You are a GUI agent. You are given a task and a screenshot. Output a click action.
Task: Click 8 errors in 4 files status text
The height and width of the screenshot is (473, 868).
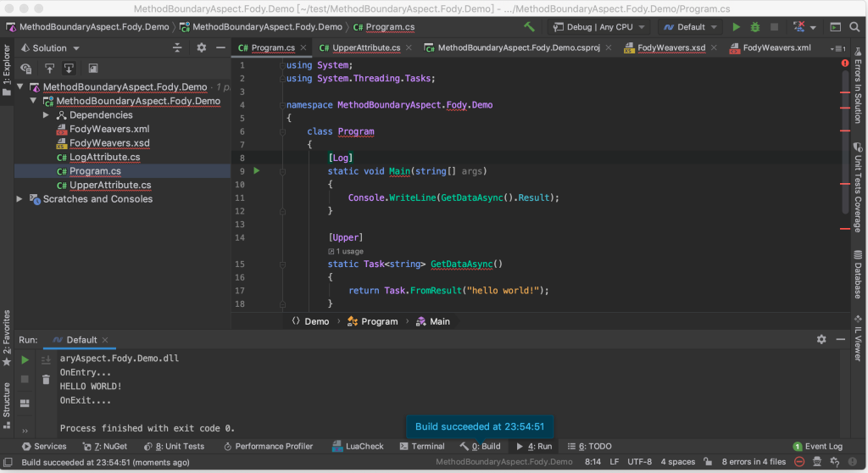754,461
